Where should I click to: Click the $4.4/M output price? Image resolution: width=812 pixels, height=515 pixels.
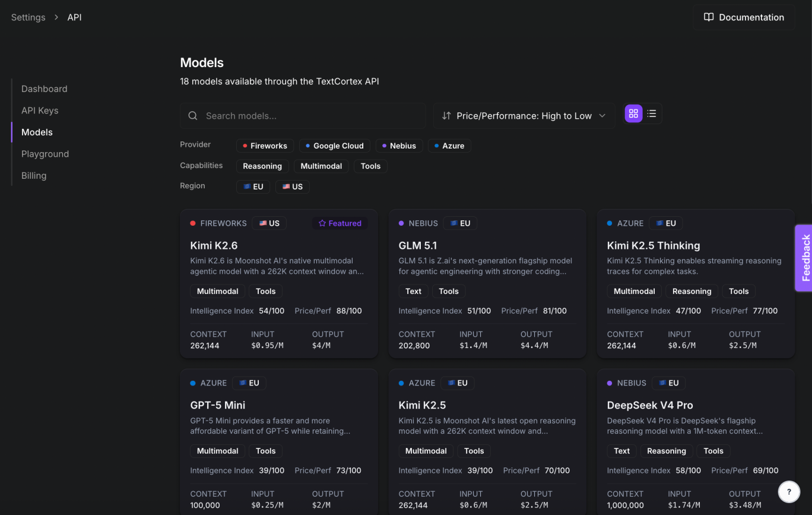point(534,345)
